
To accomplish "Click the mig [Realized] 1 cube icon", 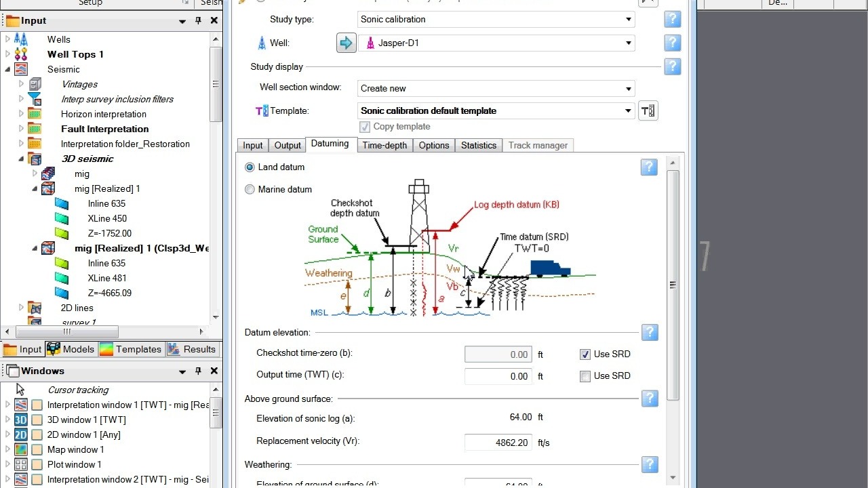I will pos(48,188).
